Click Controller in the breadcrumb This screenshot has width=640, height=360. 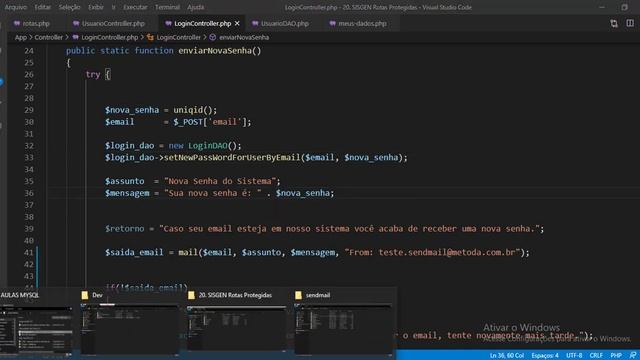click(x=49, y=37)
